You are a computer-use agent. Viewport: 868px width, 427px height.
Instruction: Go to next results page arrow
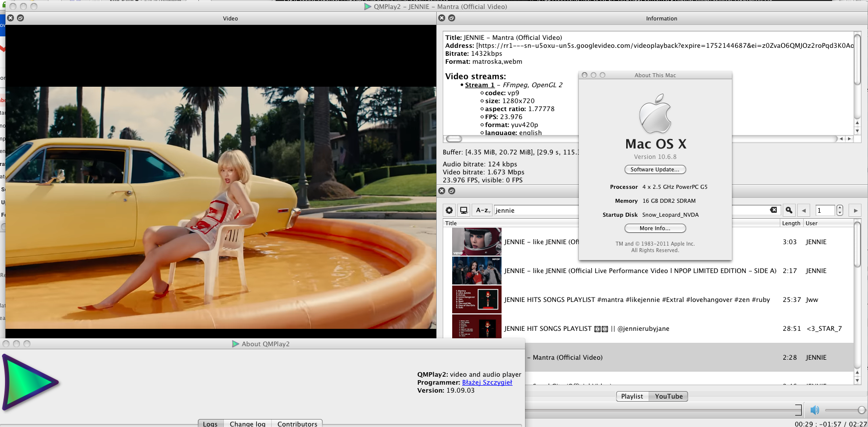[856, 210]
